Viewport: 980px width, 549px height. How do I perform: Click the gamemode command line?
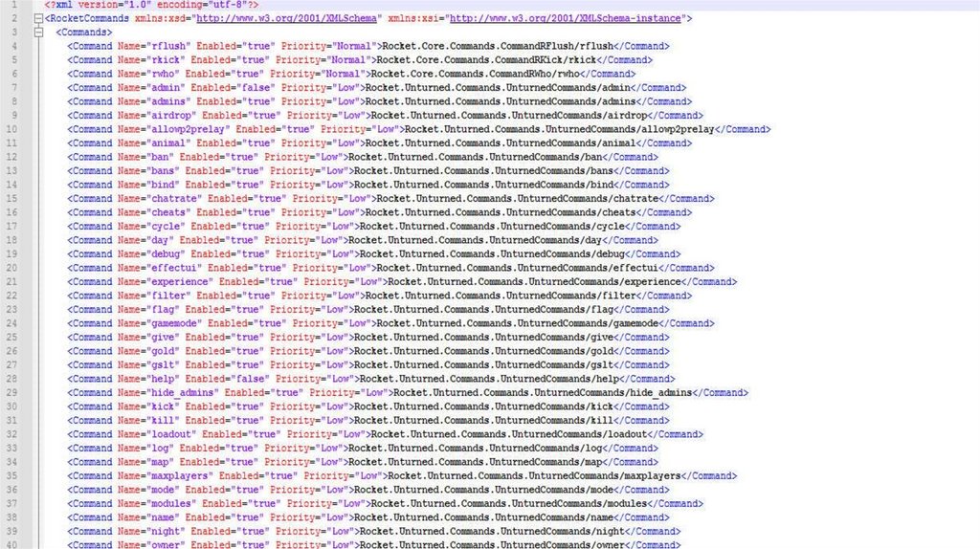tap(390, 323)
